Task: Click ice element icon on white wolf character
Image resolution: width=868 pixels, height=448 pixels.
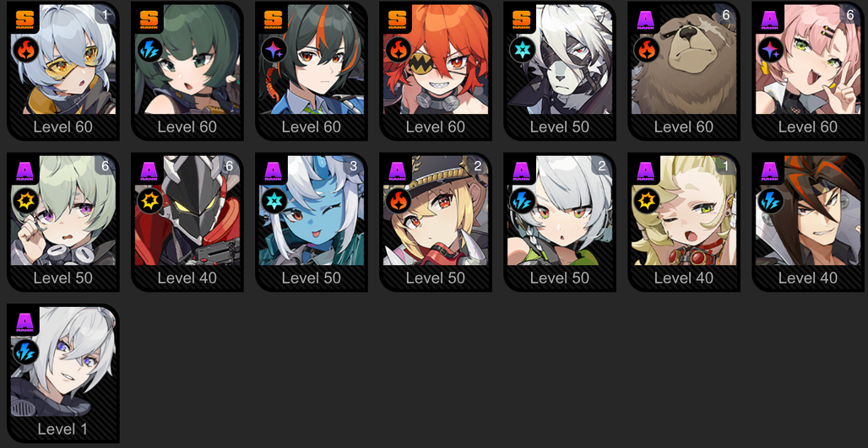Action: 522,49
